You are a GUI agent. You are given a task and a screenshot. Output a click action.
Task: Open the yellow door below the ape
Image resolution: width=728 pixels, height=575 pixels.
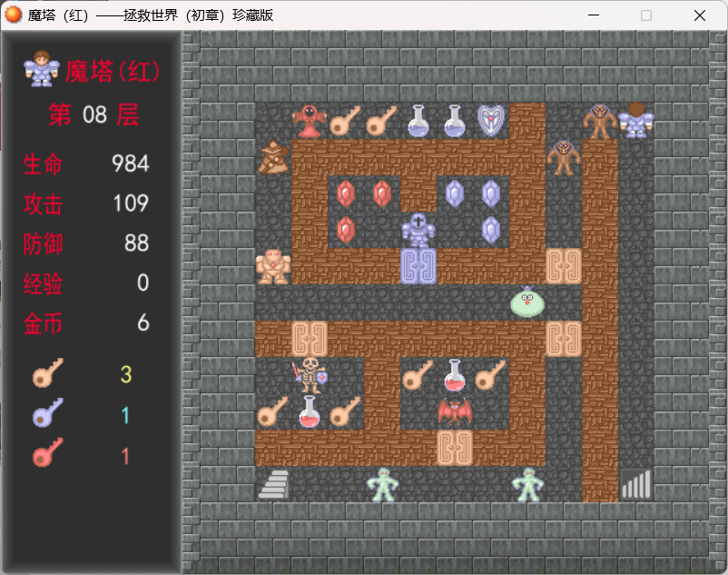[x=564, y=266]
